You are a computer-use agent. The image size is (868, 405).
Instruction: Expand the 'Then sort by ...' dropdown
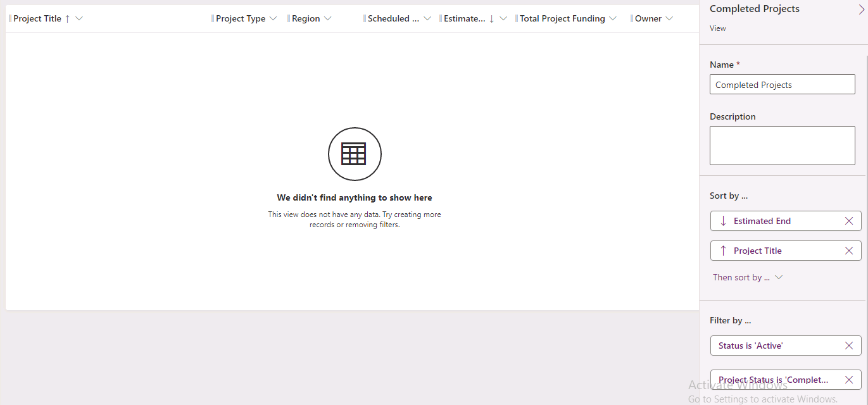[x=748, y=277]
